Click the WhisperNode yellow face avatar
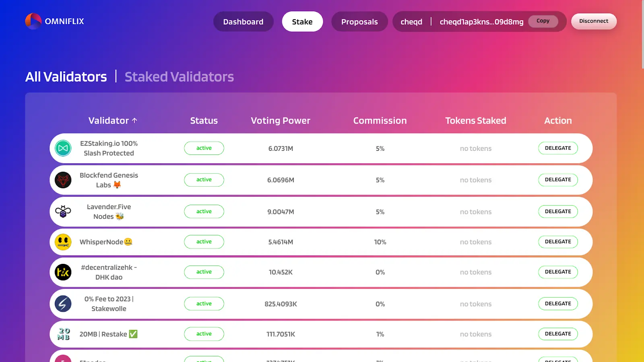The width and height of the screenshot is (644, 362). point(63,242)
